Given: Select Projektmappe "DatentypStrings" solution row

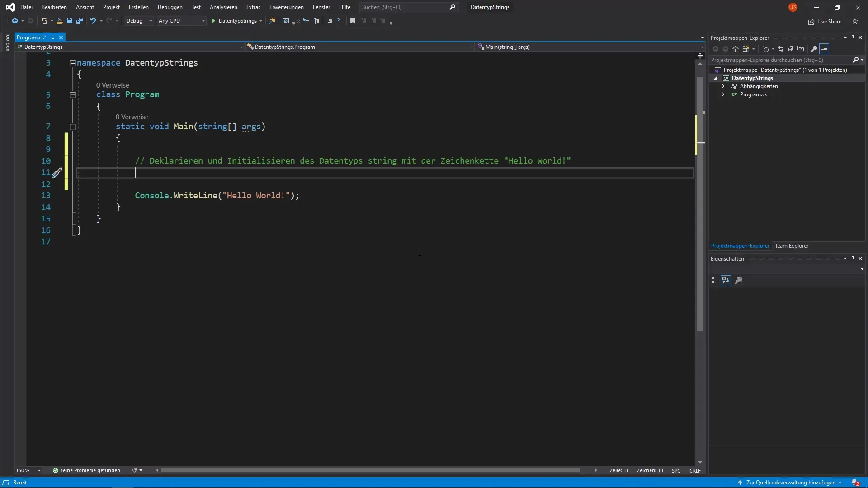Looking at the screenshot, I should coord(787,70).
